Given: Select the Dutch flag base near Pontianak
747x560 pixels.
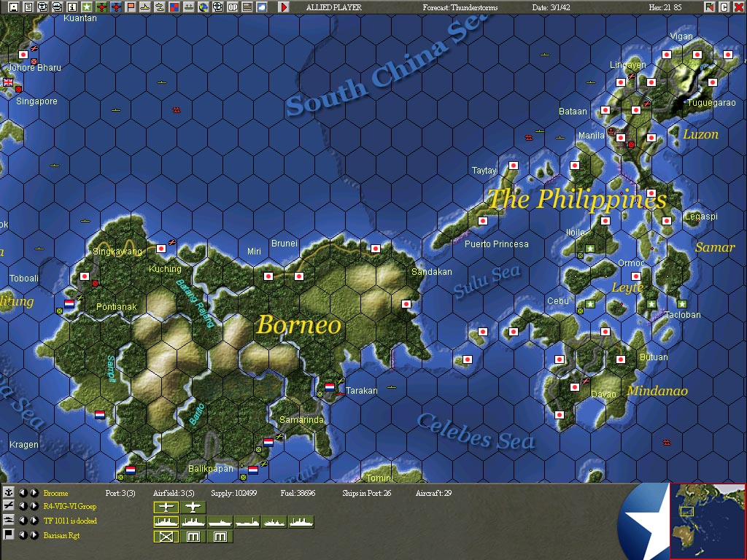Looking at the screenshot, I should point(69,304).
